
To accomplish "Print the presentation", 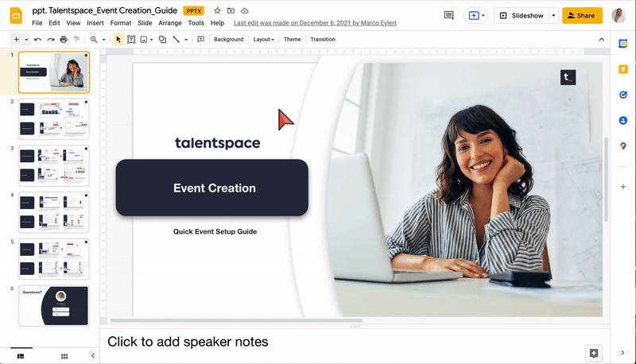I will coord(64,39).
